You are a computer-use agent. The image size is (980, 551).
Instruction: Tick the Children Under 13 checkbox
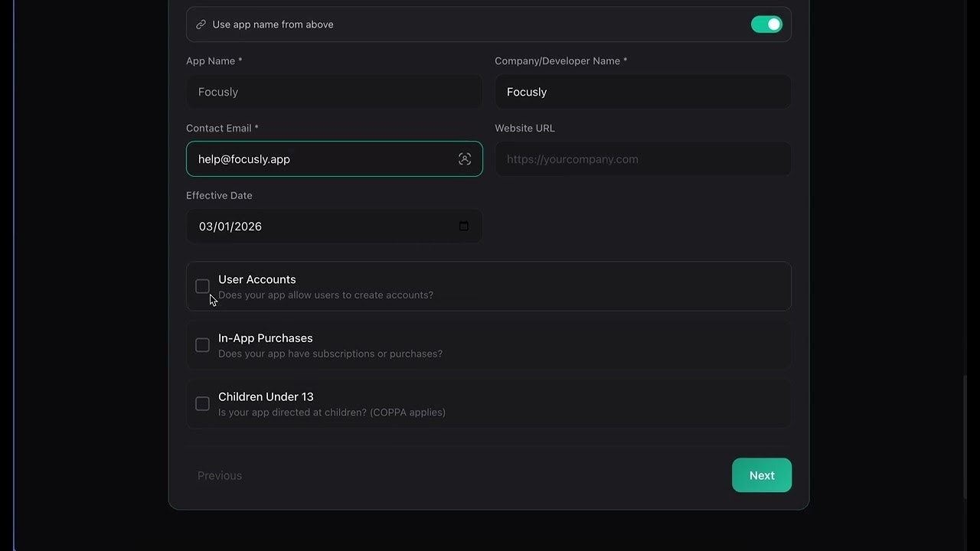(202, 403)
